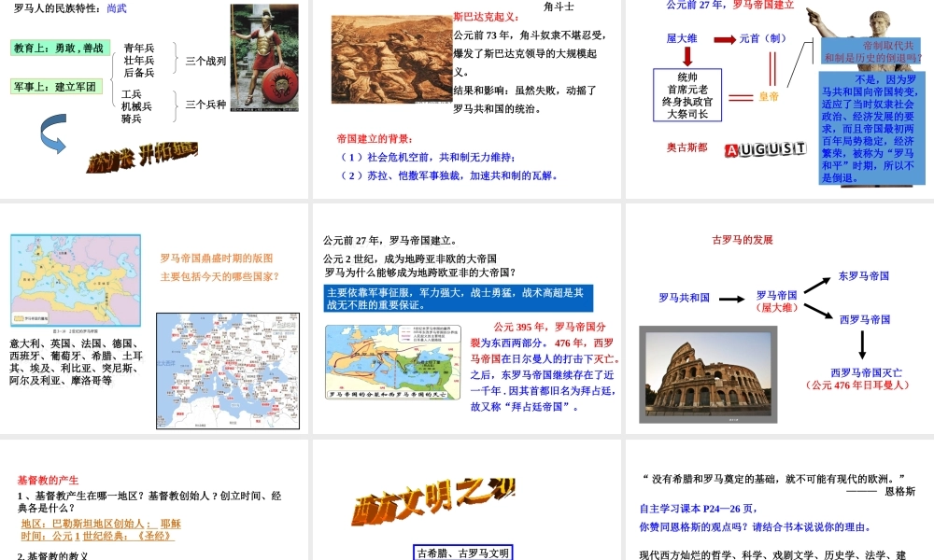Select the Roman soldier picture with red shield
The height and width of the screenshot is (560, 934).
(x=264, y=57)
